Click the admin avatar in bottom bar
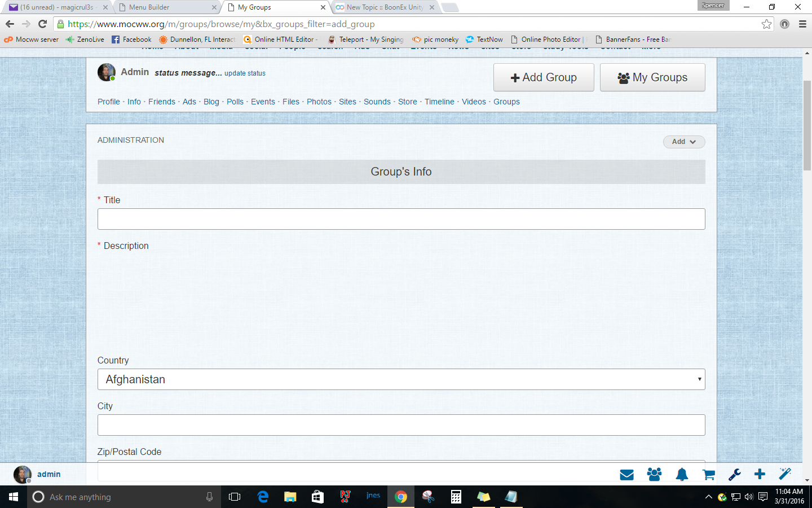Viewport: 812px width, 508px height. point(23,475)
